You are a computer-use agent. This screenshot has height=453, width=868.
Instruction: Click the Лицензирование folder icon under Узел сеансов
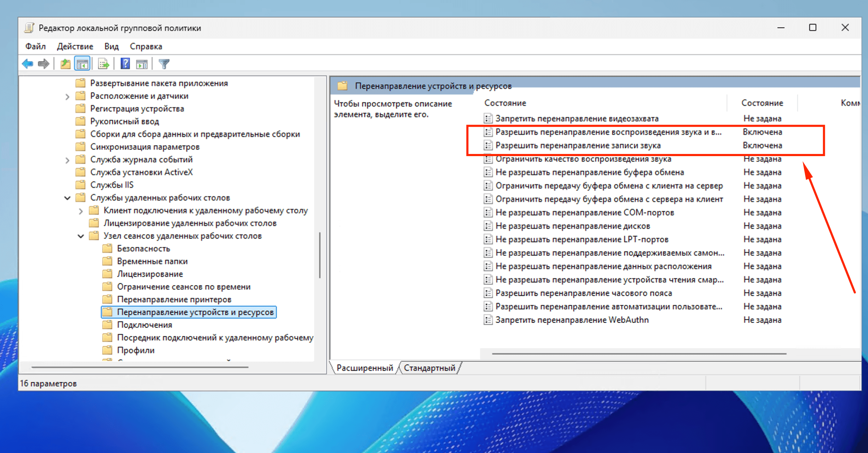coord(107,274)
